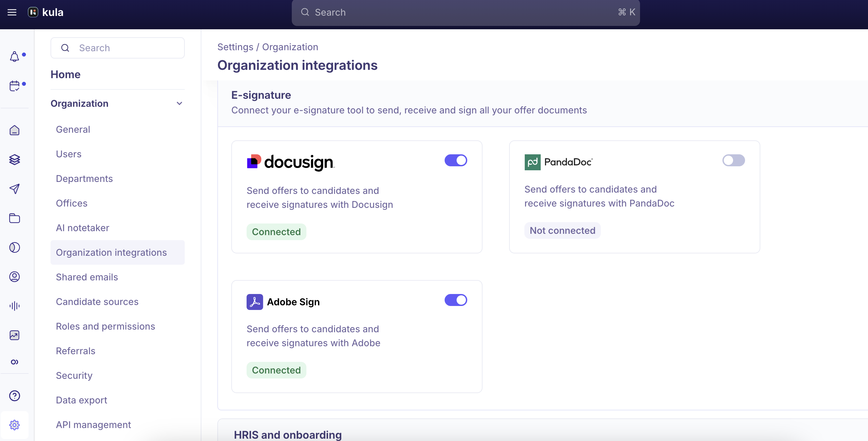Click the HRIS and onboarding heading
This screenshot has width=868, height=441.
pos(288,435)
